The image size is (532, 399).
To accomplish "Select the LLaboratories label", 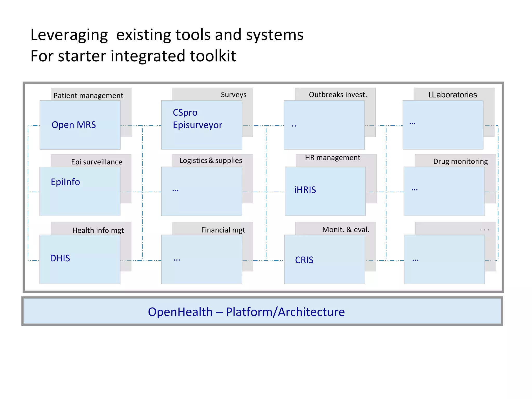I will (453, 95).
